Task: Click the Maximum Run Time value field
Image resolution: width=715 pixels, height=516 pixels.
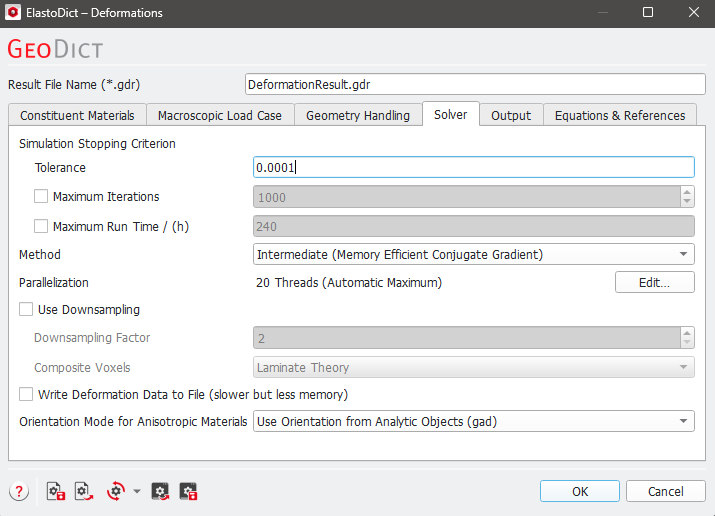Action: pyautogui.click(x=473, y=226)
